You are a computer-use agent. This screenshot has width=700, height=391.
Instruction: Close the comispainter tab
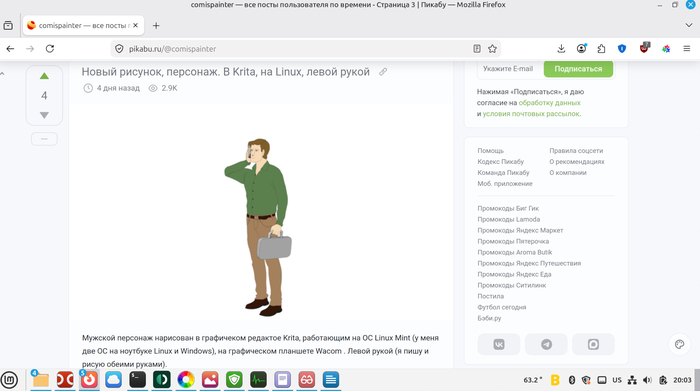point(135,25)
